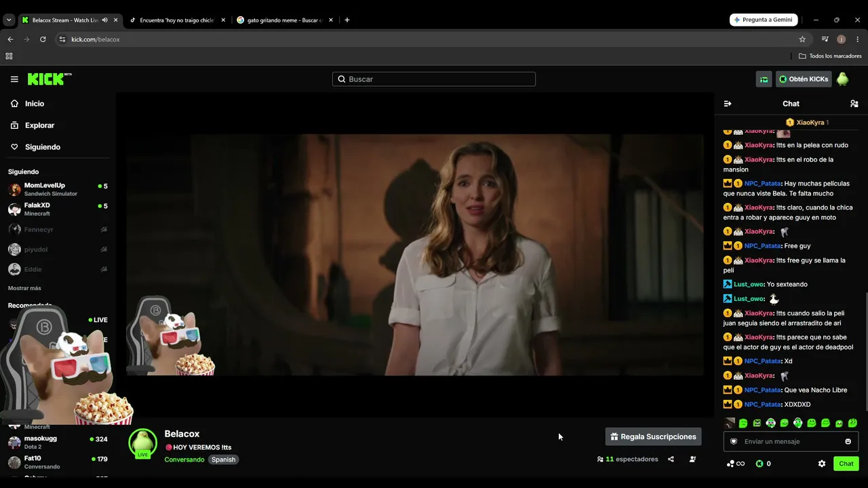Click Lust_owo username on 'Yo sexteando' message

[x=749, y=285]
